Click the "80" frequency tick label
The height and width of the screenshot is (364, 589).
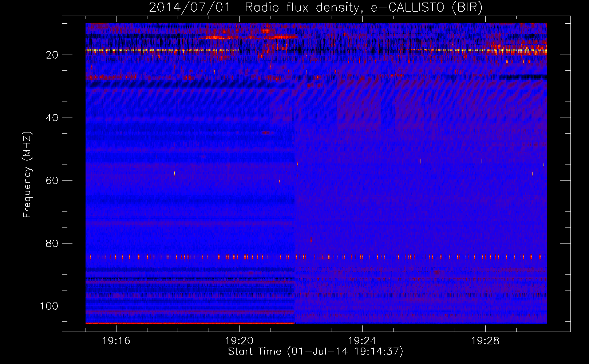[x=52, y=243]
